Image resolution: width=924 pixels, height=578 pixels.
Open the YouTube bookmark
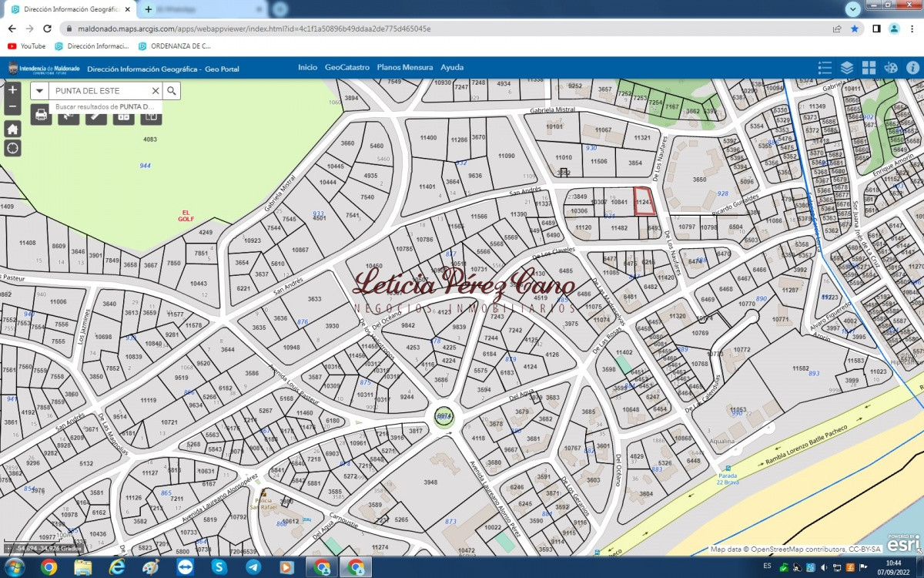[x=27, y=46]
